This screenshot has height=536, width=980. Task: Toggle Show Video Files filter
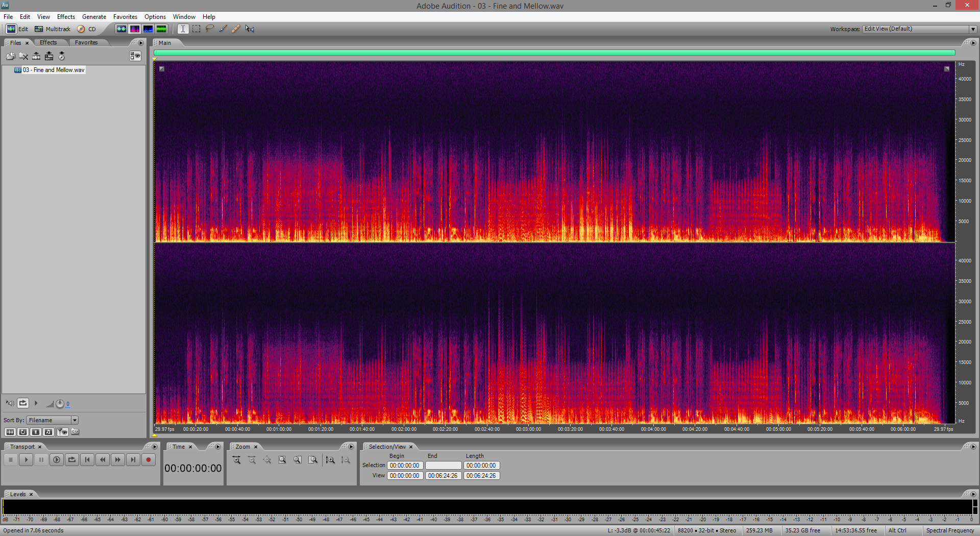pos(36,432)
